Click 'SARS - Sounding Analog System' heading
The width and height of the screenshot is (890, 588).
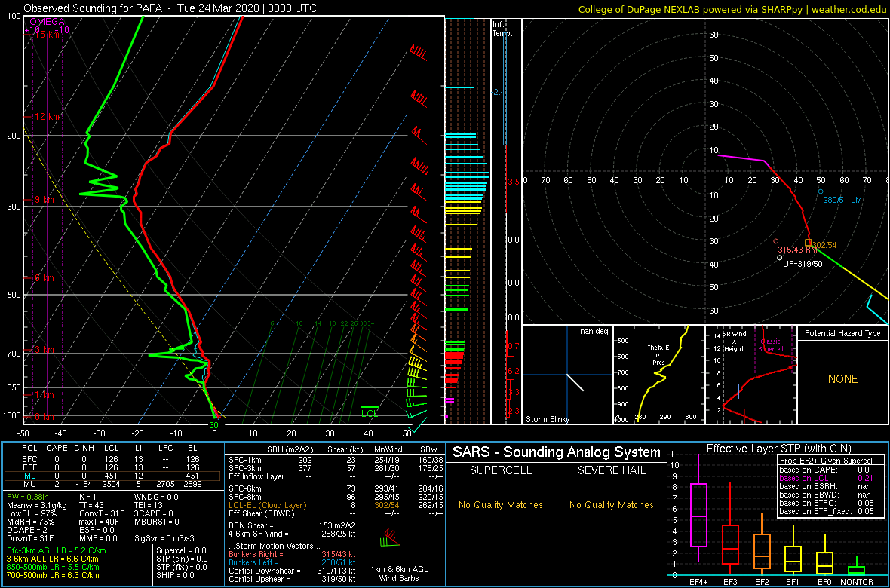(557, 452)
